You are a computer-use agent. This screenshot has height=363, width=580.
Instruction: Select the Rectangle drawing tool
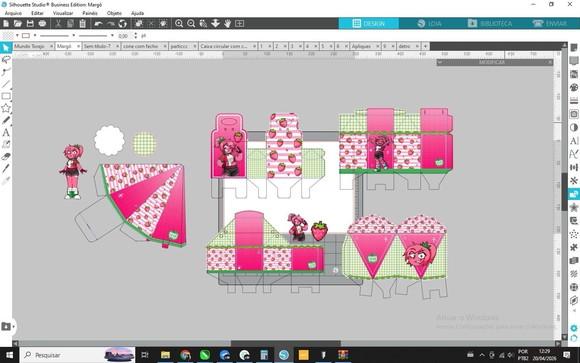[6, 96]
